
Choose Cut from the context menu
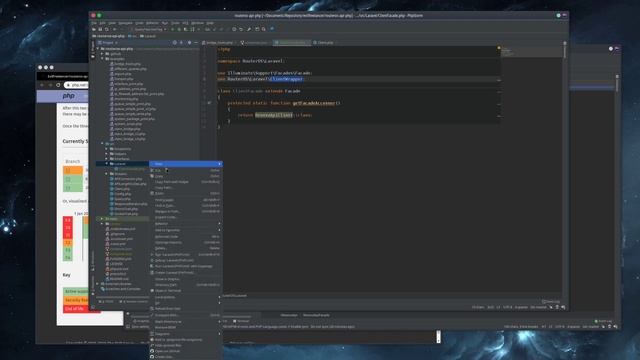(186, 170)
